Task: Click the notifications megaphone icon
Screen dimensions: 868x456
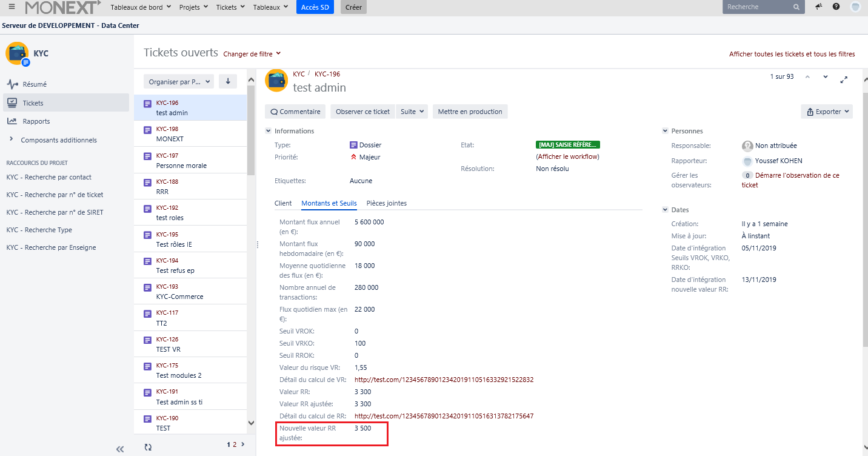Action: 819,7
